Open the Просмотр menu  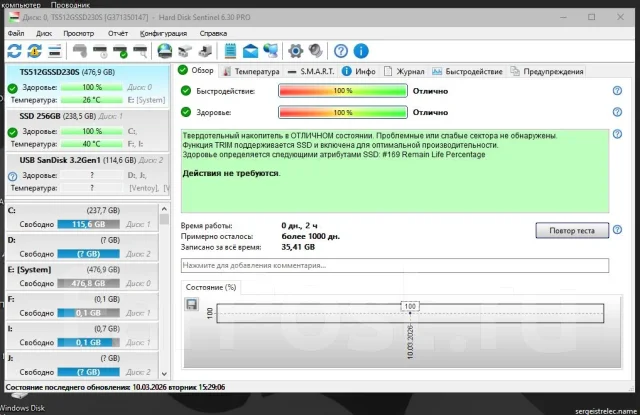pyautogui.click(x=78, y=33)
